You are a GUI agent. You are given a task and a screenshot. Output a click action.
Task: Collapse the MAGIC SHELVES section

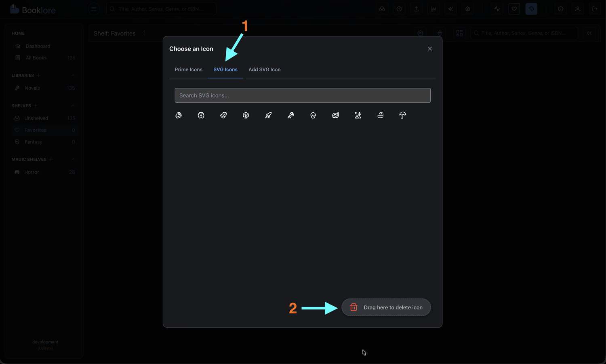[73, 159]
